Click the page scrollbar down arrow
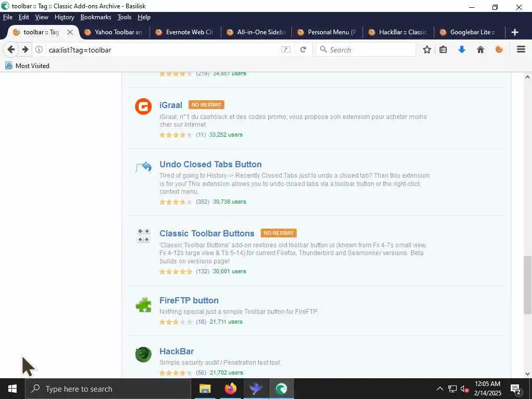Viewport: 532px width, 399px height. [x=527, y=374]
